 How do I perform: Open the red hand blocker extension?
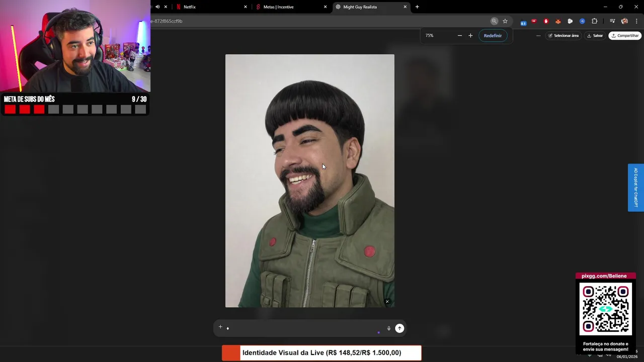pyautogui.click(x=546, y=21)
